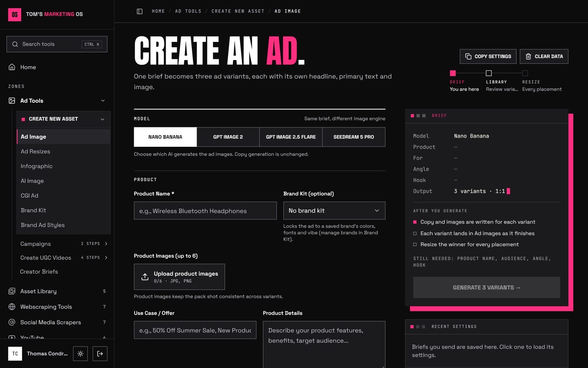The width and height of the screenshot is (588, 368).
Task: Open CGI Ad in sidebar
Action: click(x=63, y=195)
